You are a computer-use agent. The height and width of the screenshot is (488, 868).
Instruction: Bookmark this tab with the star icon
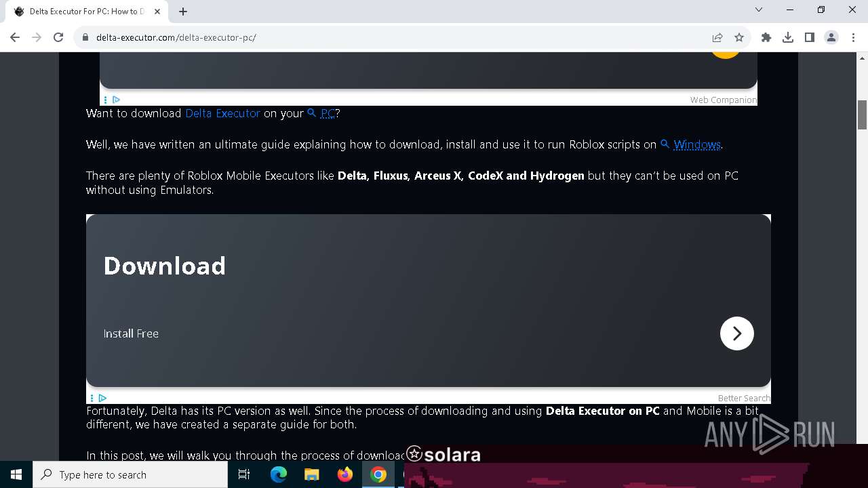click(x=739, y=37)
